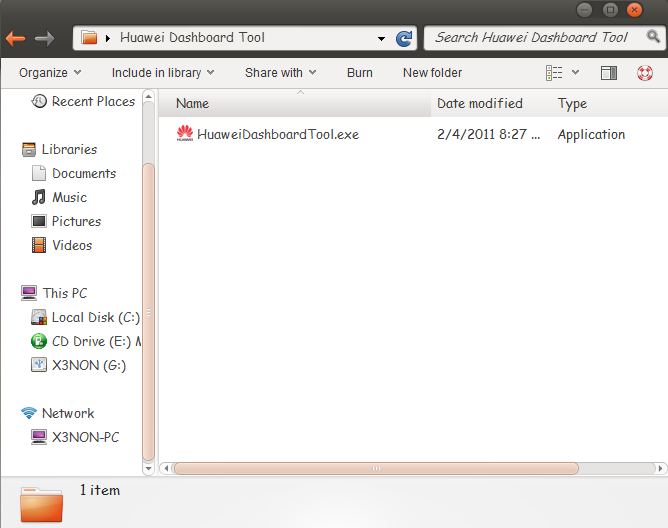
Task: Go back with the orange back arrow
Action: coord(16,38)
